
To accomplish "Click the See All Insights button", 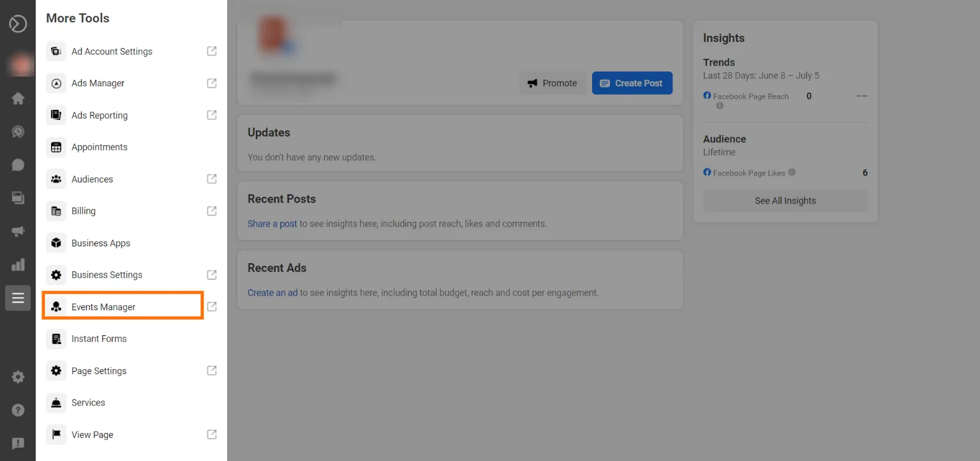I will [x=785, y=200].
